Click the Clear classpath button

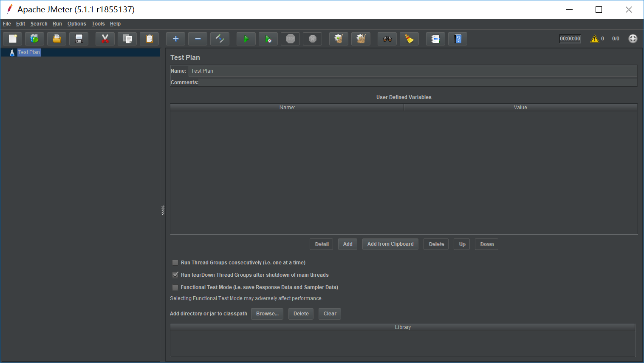coord(330,314)
